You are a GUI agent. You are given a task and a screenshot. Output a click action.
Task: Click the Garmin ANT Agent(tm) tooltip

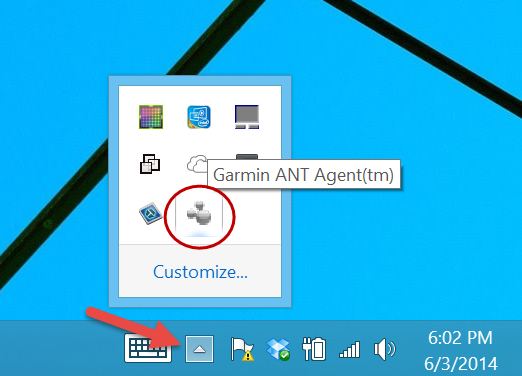304,175
